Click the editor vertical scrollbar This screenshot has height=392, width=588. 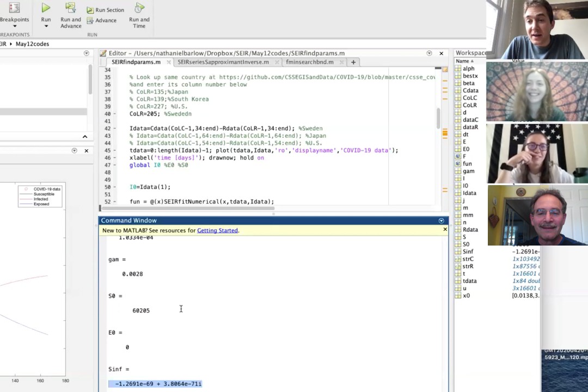click(x=438, y=117)
